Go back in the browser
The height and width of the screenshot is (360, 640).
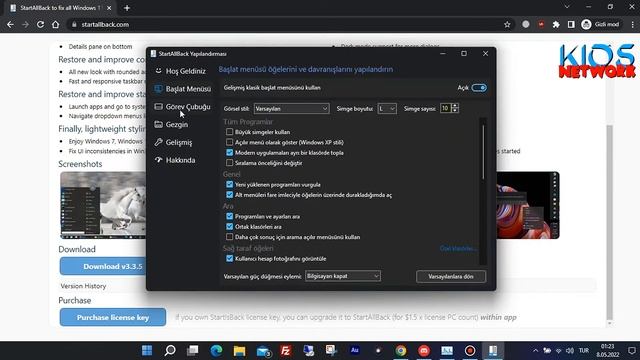(10, 24)
